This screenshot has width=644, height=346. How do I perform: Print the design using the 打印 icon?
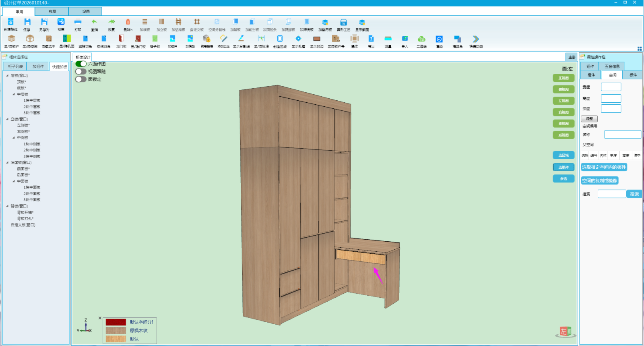(x=78, y=22)
